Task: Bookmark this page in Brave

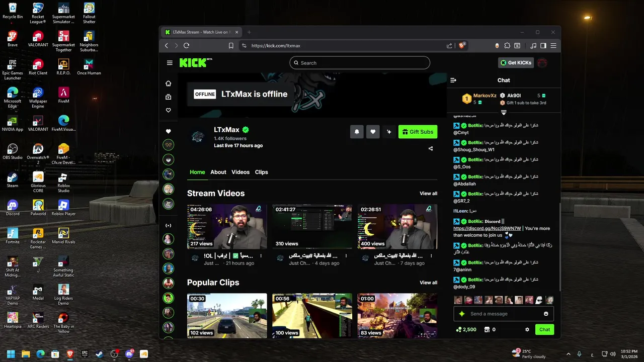Action: click(231, 45)
